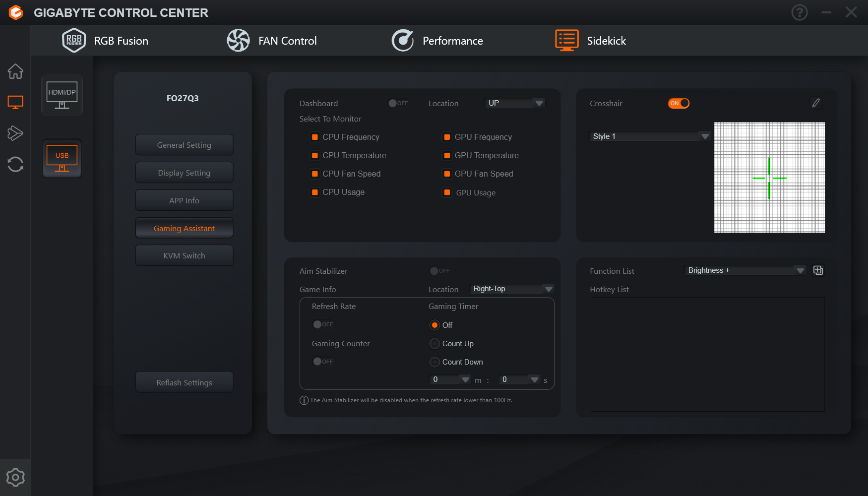Uncheck CPU Frequency checkbox
Viewport: 868px width, 496px height.
314,137
